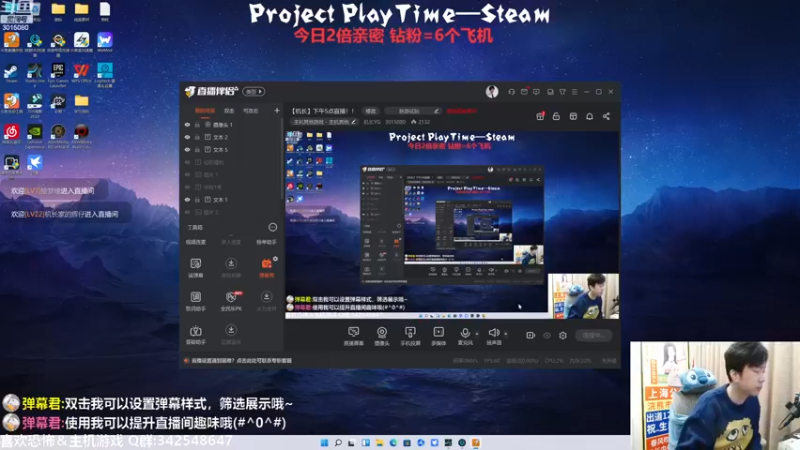The height and width of the screenshot is (450, 800).
Task: Switch to first red scene tab
Action: [x=205, y=111]
